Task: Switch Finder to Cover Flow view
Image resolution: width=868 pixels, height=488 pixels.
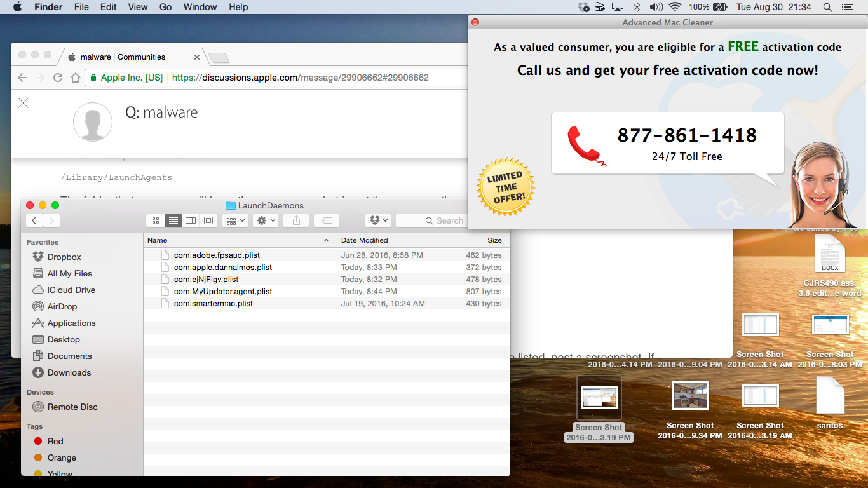Action: 208,220
